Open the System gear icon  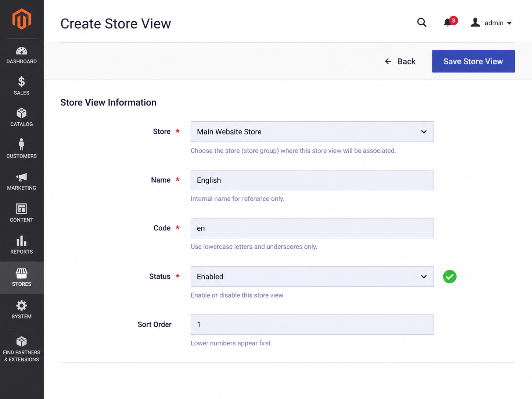[22, 305]
